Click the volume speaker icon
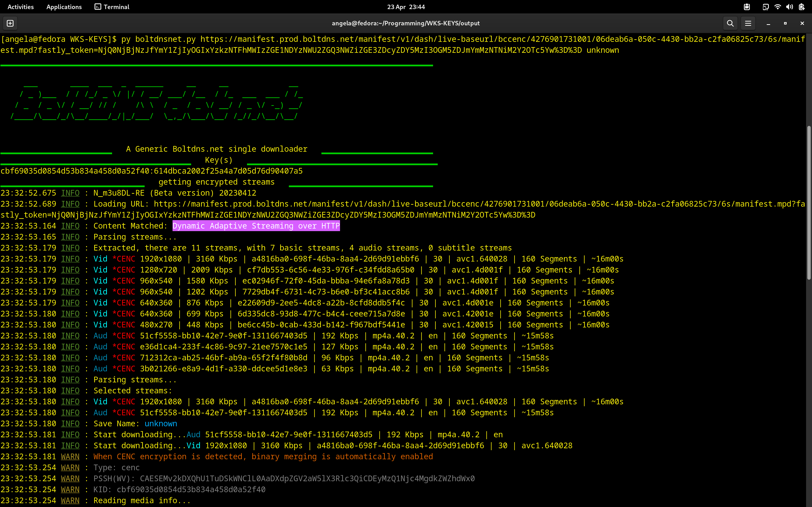812x507 pixels. [x=789, y=7]
